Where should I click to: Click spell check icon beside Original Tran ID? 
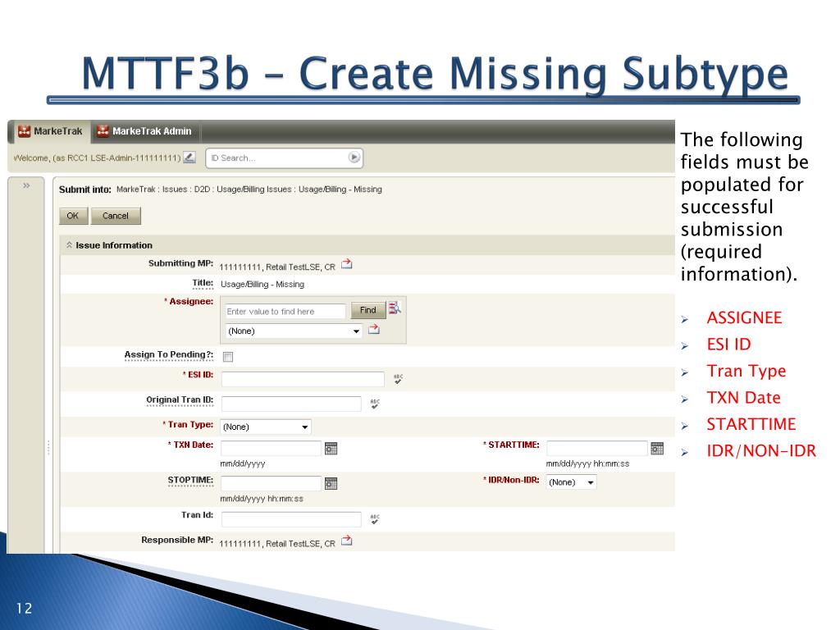pyautogui.click(x=375, y=404)
